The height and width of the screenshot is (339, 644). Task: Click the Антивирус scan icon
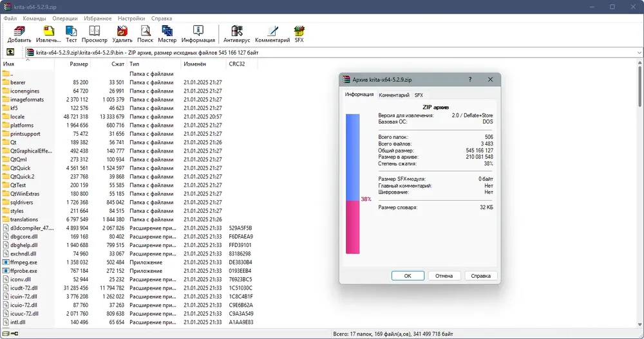coord(236,34)
